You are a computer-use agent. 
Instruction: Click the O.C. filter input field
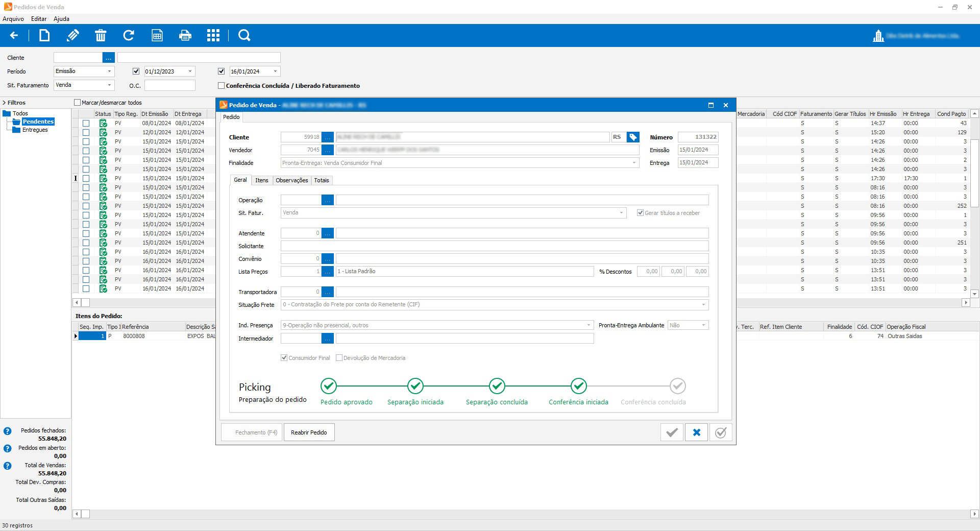[170, 85]
